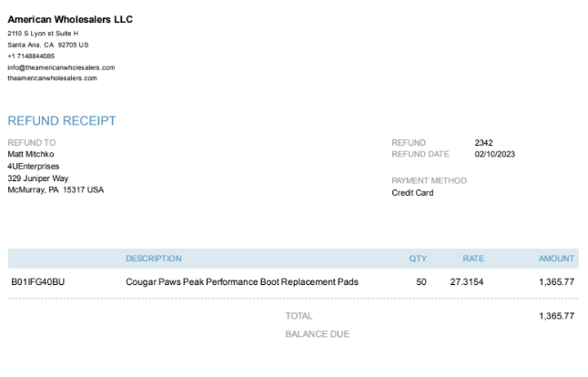Click the TOTAL amount 1,365.77
Screen dimensions: 588x377
556,316
